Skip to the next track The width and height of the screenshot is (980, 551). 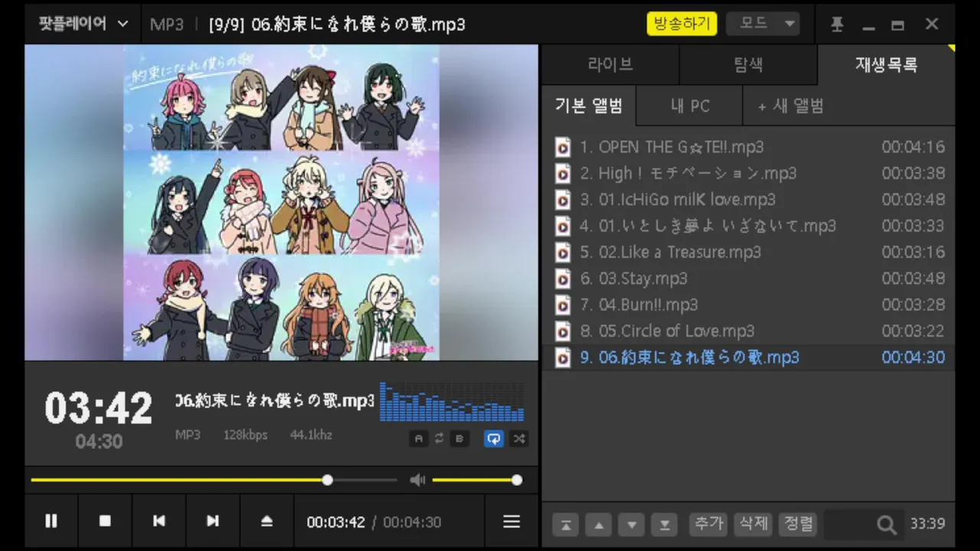point(213,521)
